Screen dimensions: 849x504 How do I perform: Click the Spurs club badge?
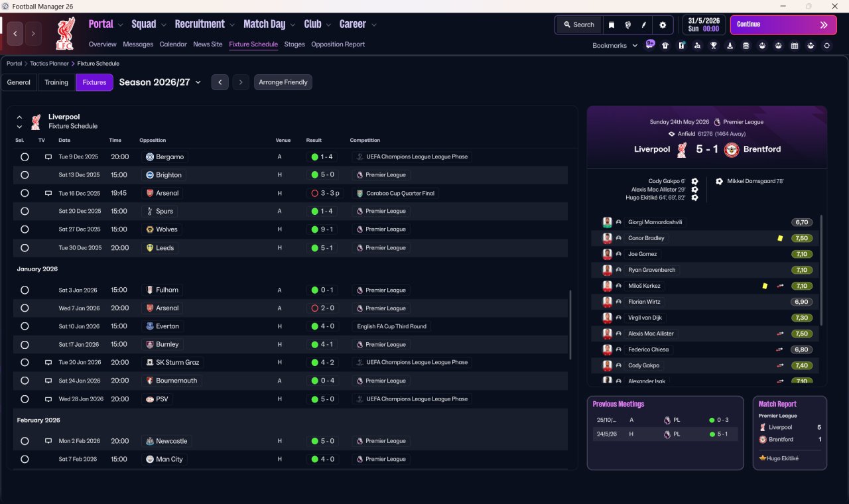[x=150, y=211]
